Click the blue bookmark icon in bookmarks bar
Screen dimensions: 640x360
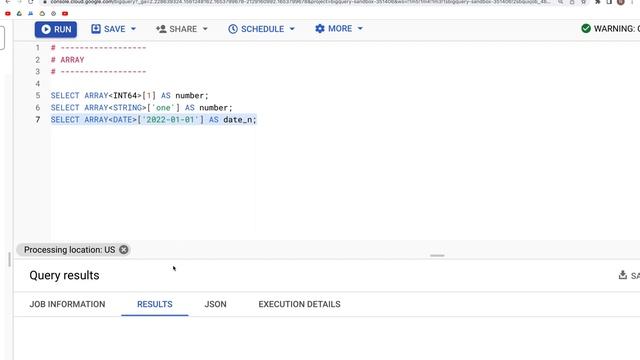tap(31, 13)
